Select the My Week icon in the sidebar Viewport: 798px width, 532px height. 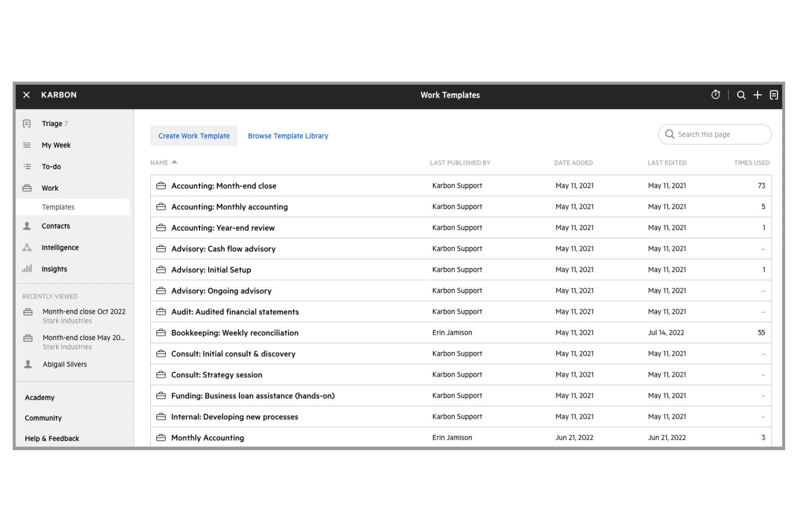[x=27, y=145]
